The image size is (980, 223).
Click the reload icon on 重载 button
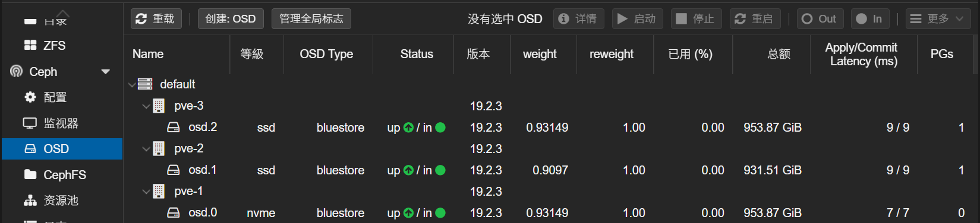coord(141,19)
